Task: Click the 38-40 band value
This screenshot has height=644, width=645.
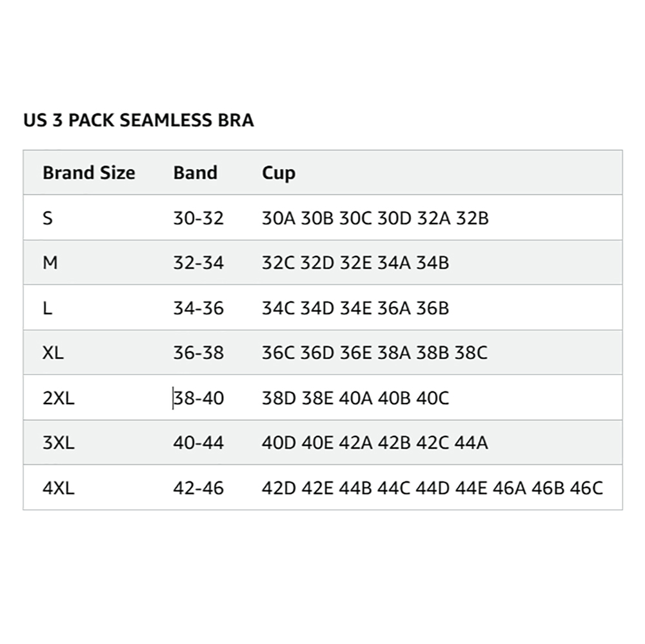Action: point(198,398)
